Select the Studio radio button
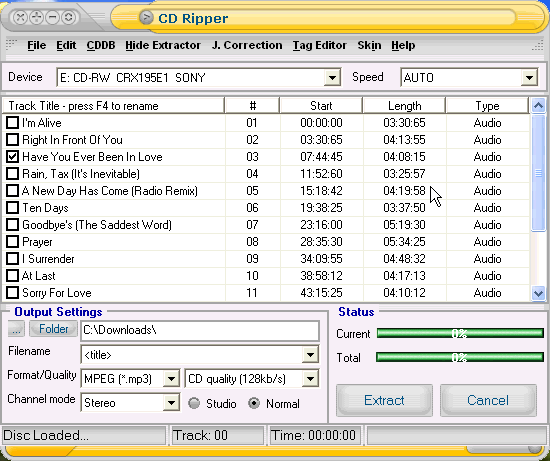This screenshot has width=550, height=461. tap(194, 403)
